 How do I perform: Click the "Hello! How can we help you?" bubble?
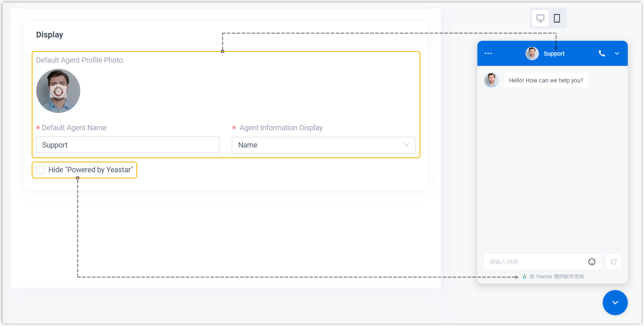click(x=546, y=80)
